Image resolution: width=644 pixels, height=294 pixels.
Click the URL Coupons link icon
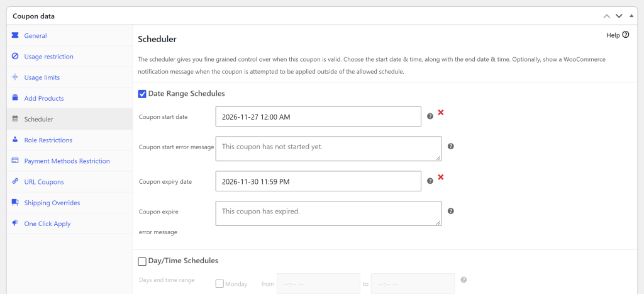[15, 181]
